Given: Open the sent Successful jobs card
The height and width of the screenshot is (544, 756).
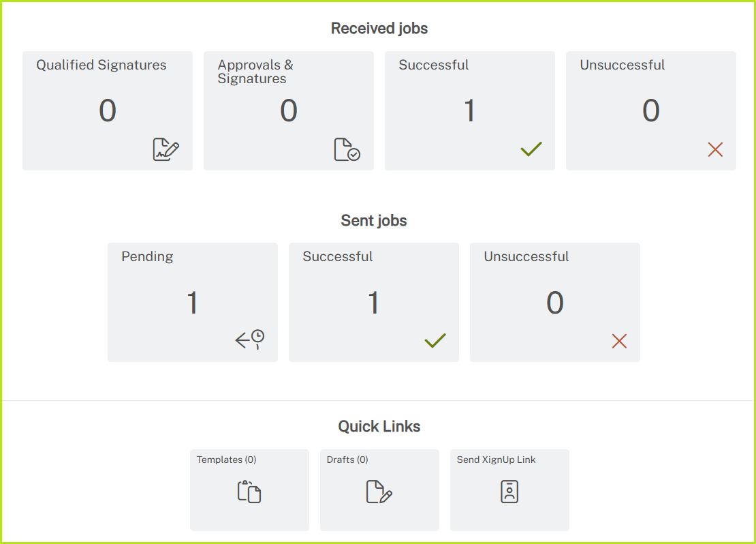Looking at the screenshot, I should [x=373, y=301].
